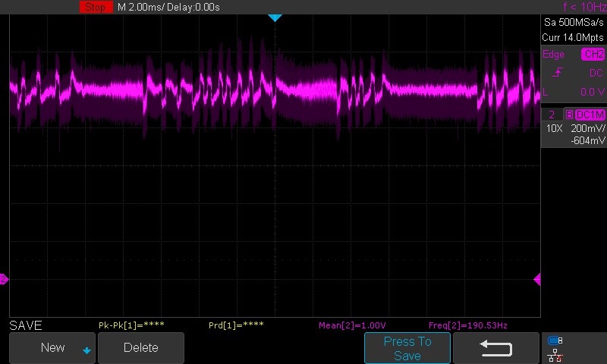
Task: Click the Freq[2]=190.53Hz measurement
Action: click(467, 326)
